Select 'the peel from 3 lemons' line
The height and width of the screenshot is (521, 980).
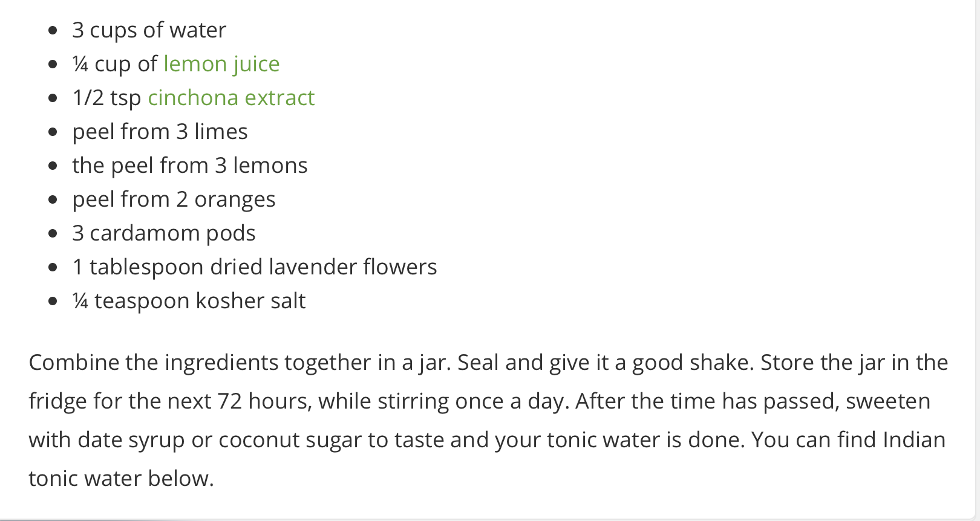click(189, 166)
